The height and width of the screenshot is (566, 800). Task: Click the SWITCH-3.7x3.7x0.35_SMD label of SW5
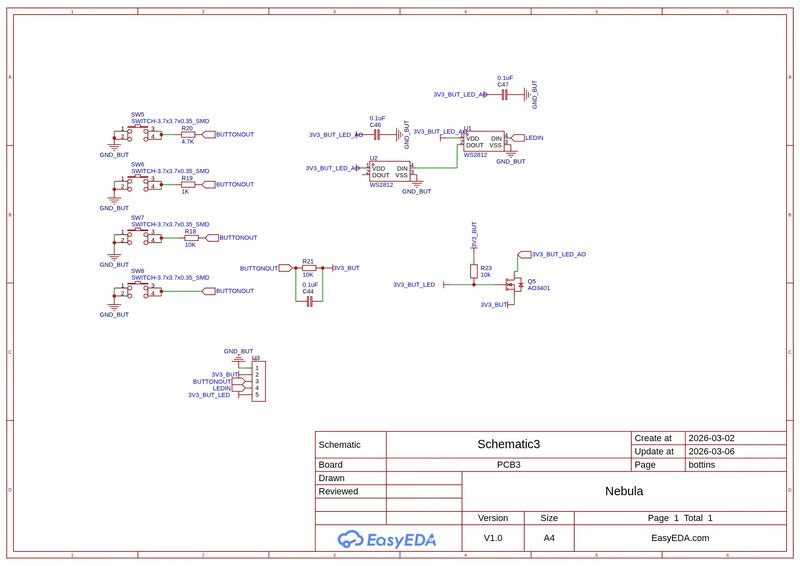[170, 121]
